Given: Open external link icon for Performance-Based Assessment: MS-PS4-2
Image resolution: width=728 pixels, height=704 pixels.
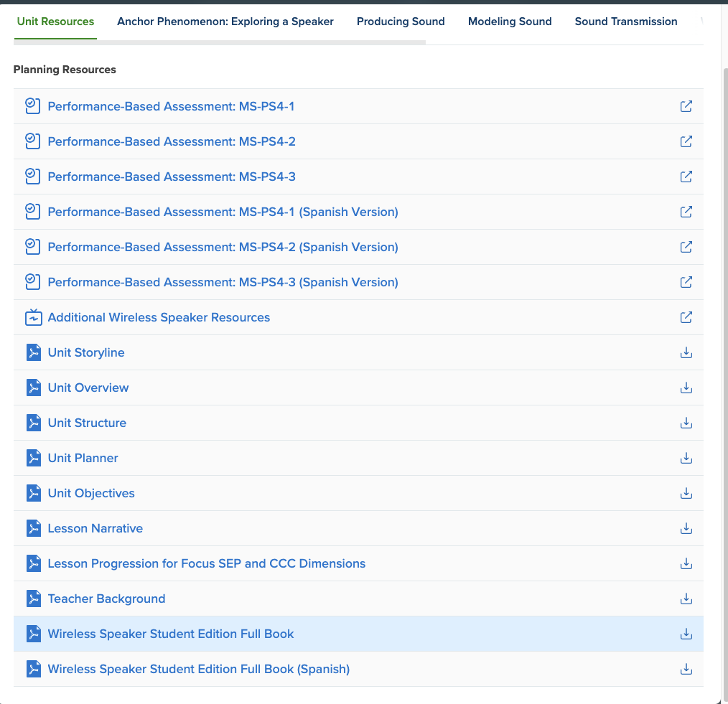Looking at the screenshot, I should coord(686,141).
